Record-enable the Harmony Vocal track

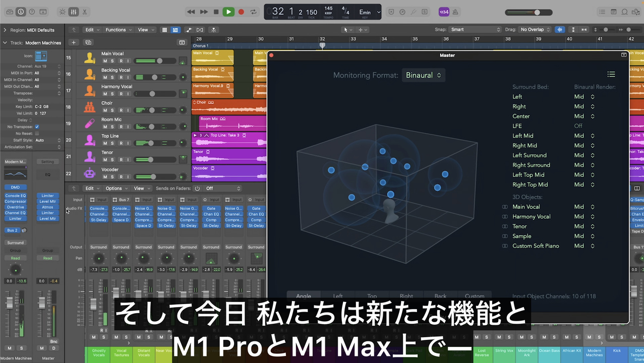[121, 94]
